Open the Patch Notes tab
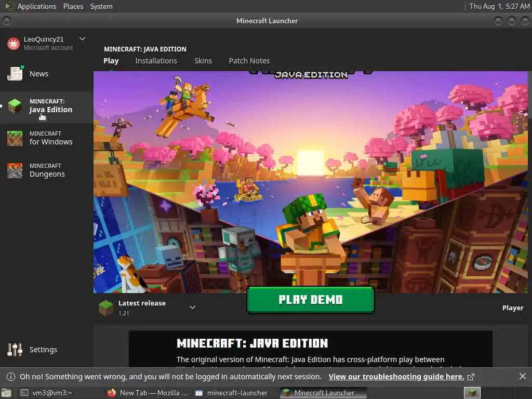 [249, 61]
